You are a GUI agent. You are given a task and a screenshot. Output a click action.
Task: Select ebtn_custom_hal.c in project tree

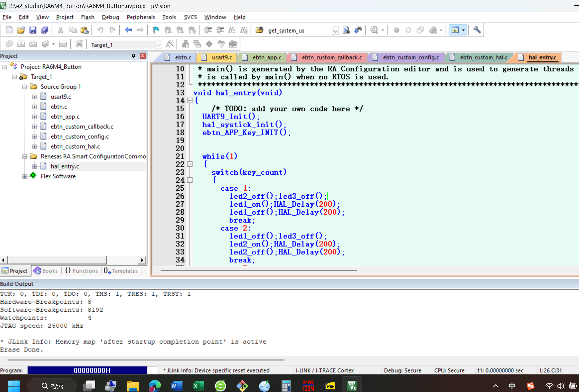click(75, 147)
